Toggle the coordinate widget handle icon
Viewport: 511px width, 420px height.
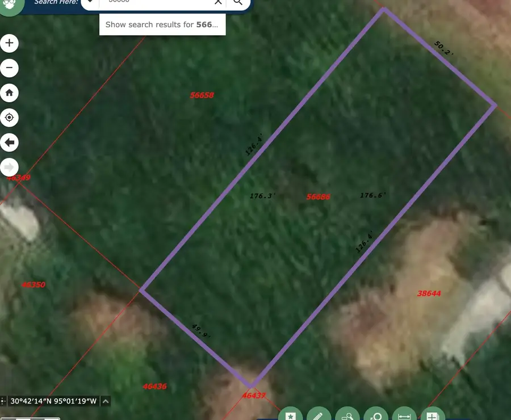3,401
